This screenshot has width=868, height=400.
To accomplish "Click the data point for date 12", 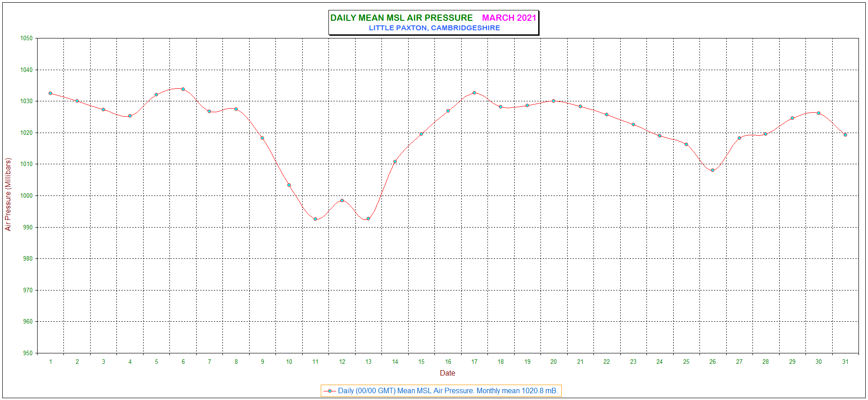I will [x=342, y=200].
